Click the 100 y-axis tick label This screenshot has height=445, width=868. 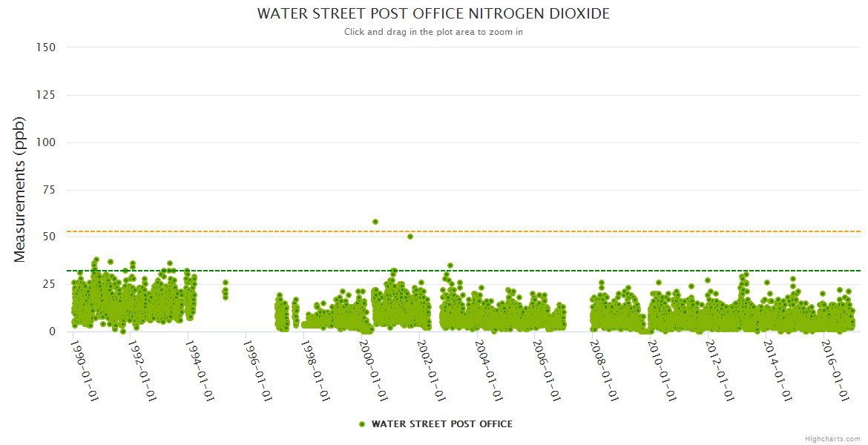[46, 142]
